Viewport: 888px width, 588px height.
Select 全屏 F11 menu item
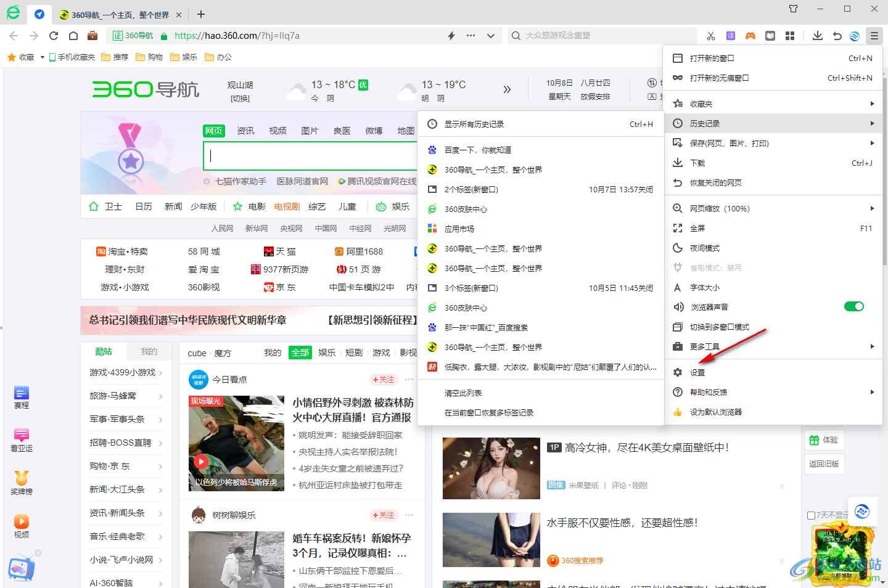(x=773, y=228)
